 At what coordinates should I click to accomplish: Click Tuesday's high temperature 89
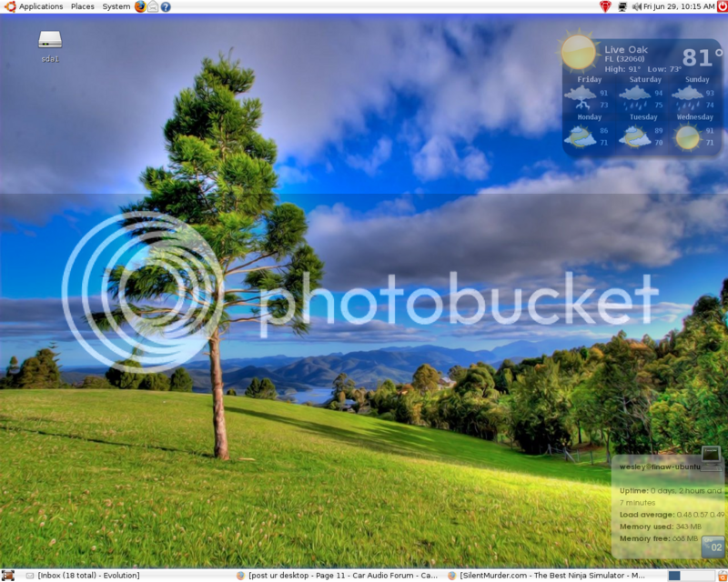(x=658, y=130)
